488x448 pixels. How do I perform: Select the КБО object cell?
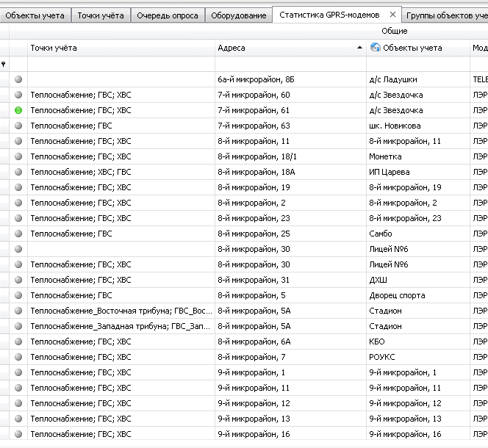(x=418, y=342)
